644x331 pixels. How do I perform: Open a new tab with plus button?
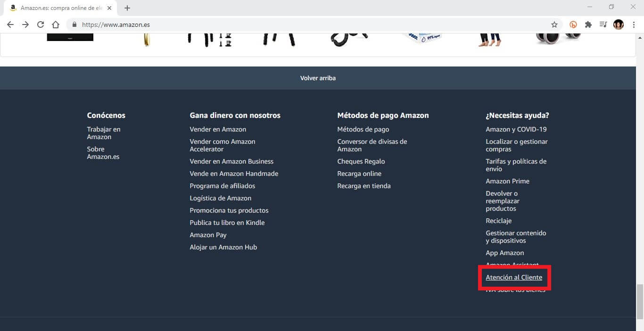click(x=127, y=8)
